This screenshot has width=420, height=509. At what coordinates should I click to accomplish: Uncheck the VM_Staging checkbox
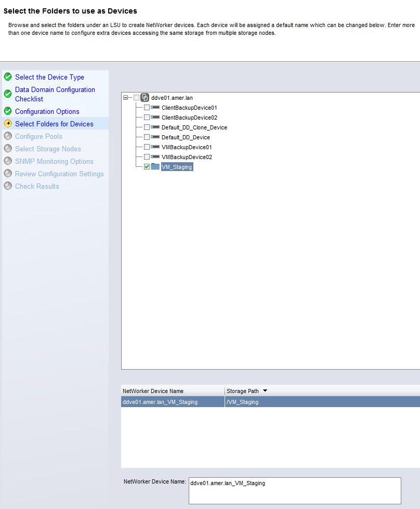click(146, 166)
